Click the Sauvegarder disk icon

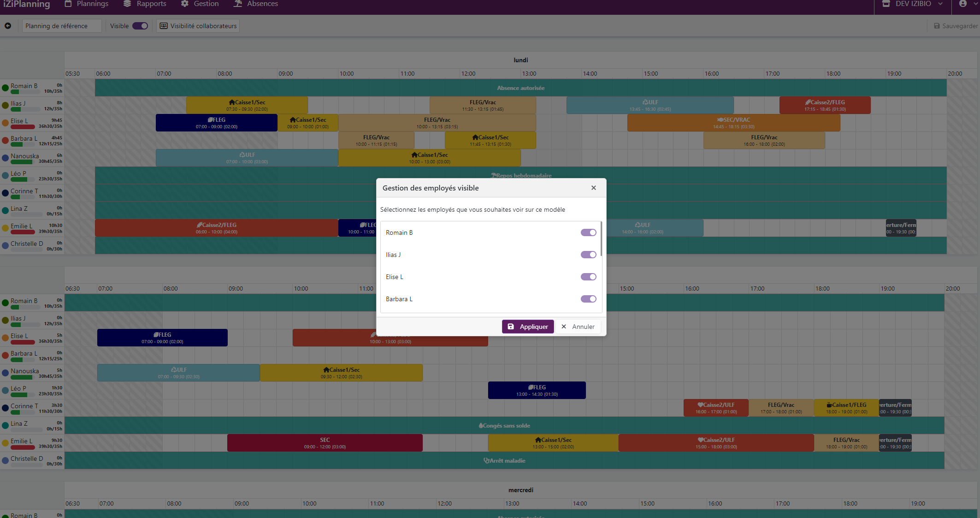[x=937, y=26]
